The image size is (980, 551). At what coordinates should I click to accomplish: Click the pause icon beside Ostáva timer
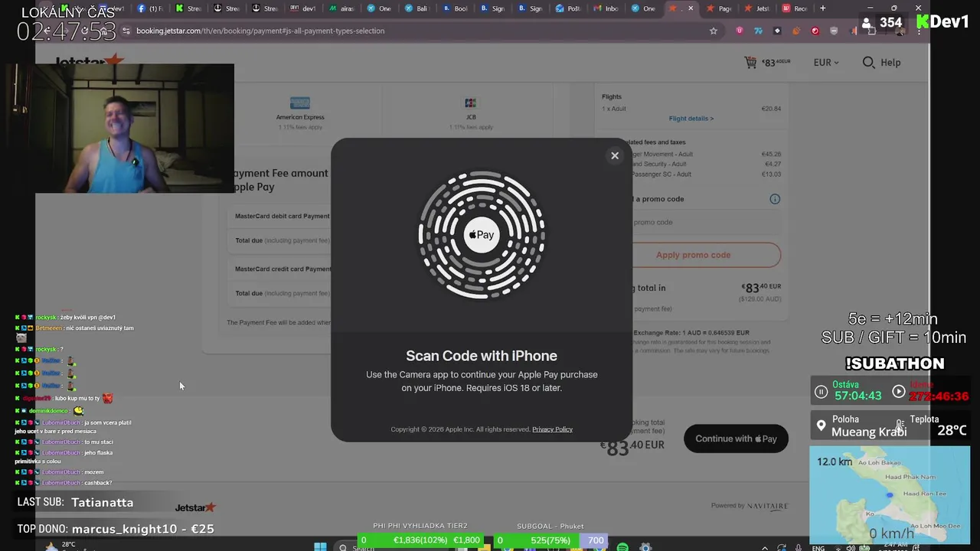(821, 391)
